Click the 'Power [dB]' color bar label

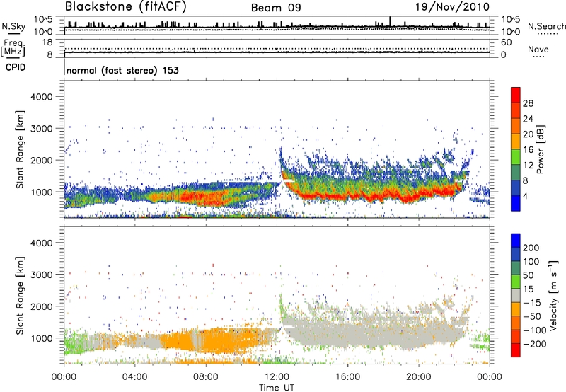tap(541, 149)
